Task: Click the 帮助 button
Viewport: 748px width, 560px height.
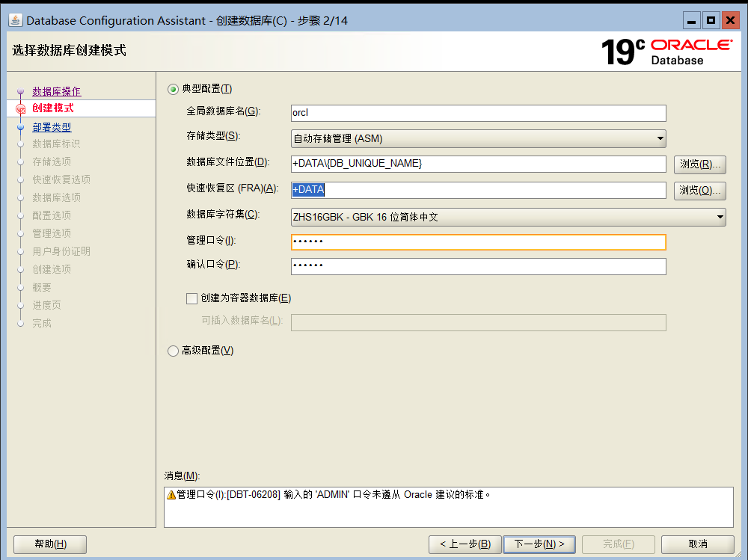Action: pos(49,544)
